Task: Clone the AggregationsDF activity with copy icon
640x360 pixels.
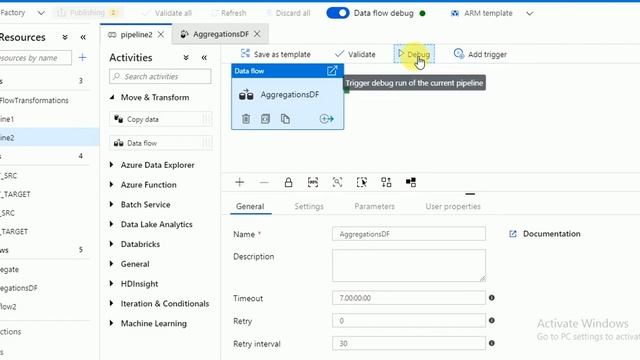Action: tap(285, 119)
